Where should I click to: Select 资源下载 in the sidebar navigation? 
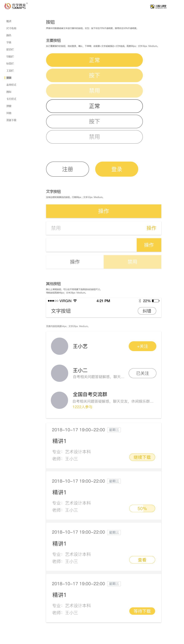tap(11, 120)
